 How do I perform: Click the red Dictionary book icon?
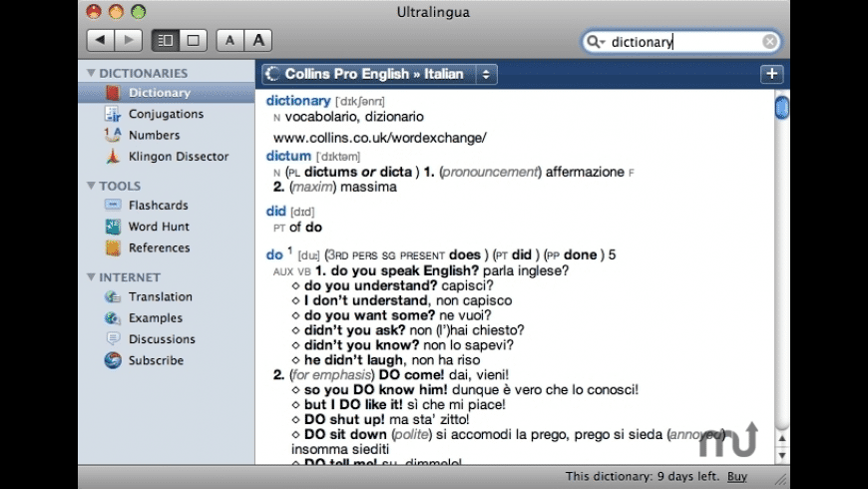113,93
